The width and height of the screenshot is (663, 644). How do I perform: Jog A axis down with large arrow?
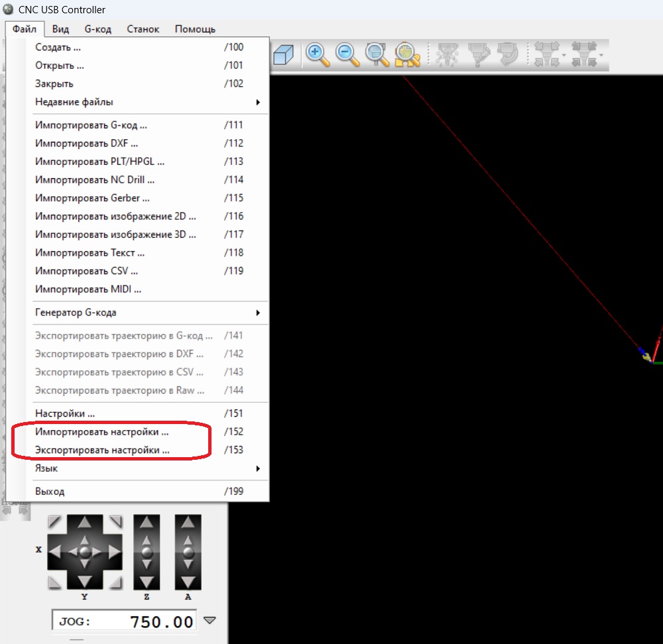tap(188, 582)
